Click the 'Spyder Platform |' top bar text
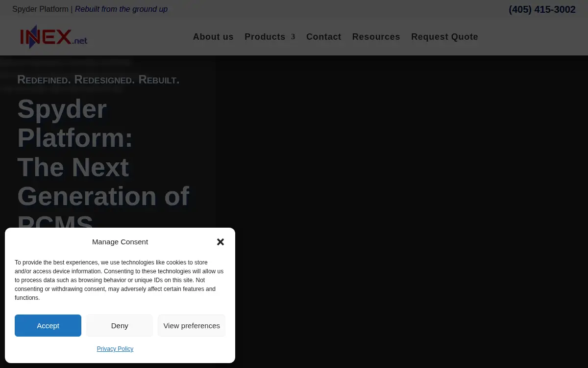The width and height of the screenshot is (588, 368). tap(43, 9)
